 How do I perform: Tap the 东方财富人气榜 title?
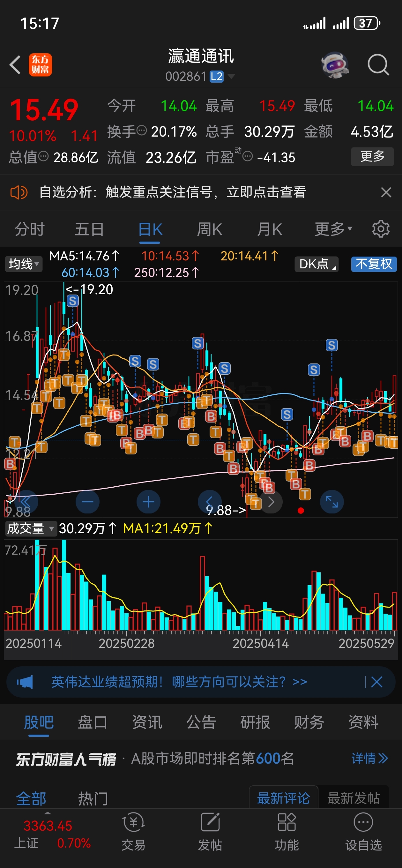coord(66,759)
